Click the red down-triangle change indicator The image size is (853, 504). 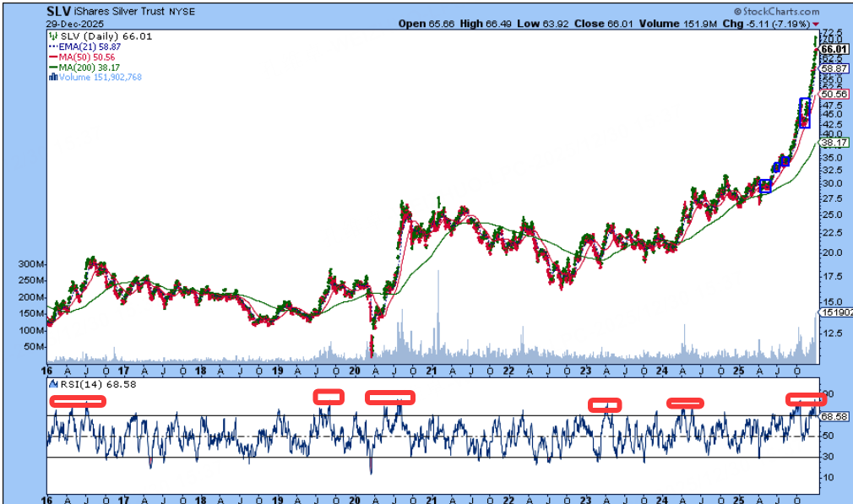pyautogui.click(x=816, y=24)
